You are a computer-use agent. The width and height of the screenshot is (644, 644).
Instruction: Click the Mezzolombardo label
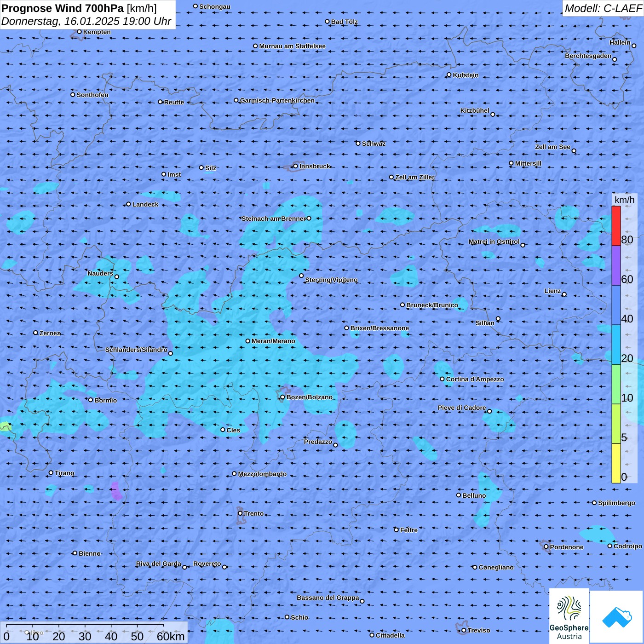point(262,474)
